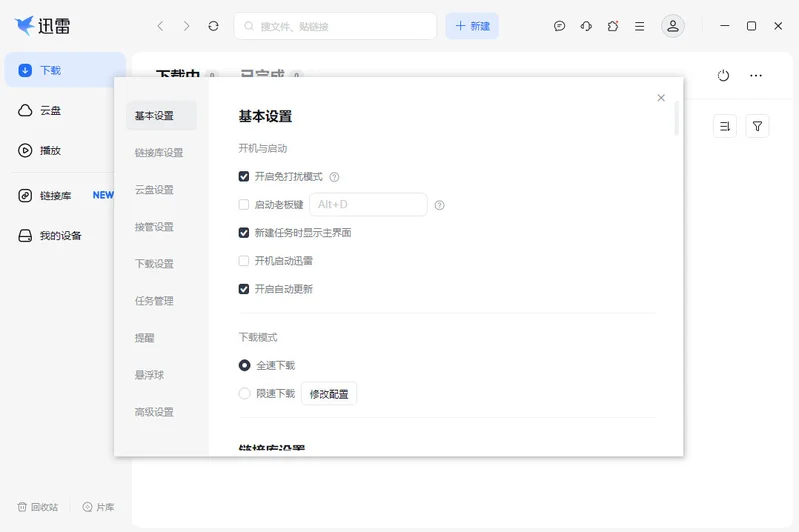The height and width of the screenshot is (532, 799).
Task: Select the 全速下载 radio button
Action: (x=245, y=365)
